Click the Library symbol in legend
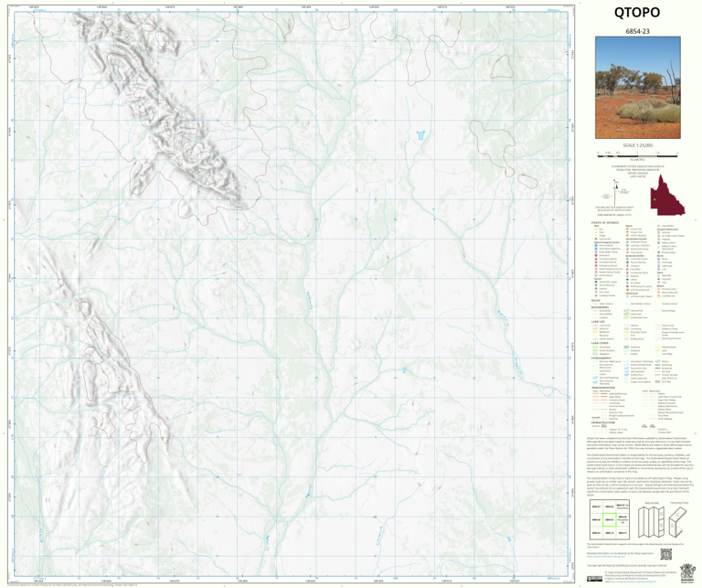702x588 pixels. [x=627, y=280]
